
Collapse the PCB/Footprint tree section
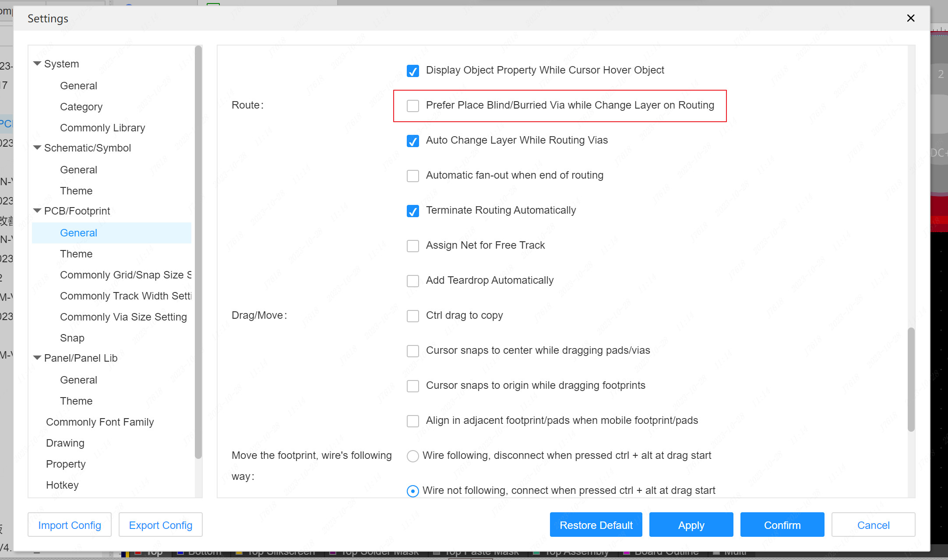37,211
